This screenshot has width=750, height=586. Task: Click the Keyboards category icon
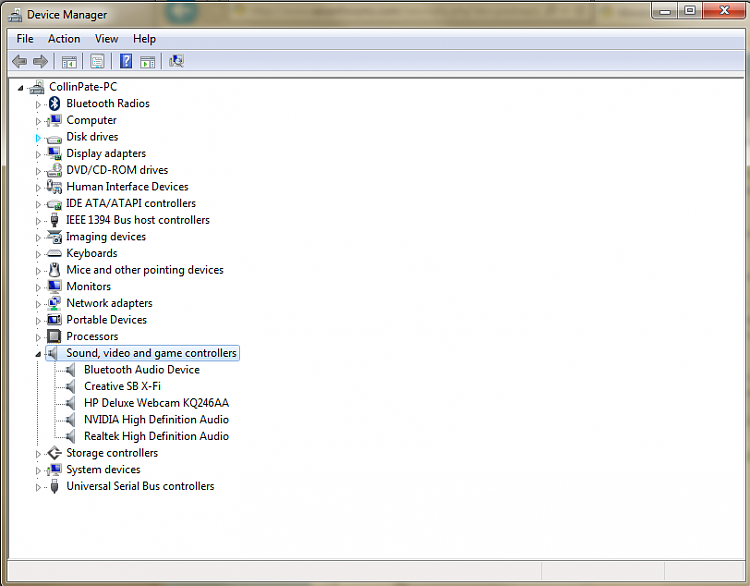pos(55,254)
